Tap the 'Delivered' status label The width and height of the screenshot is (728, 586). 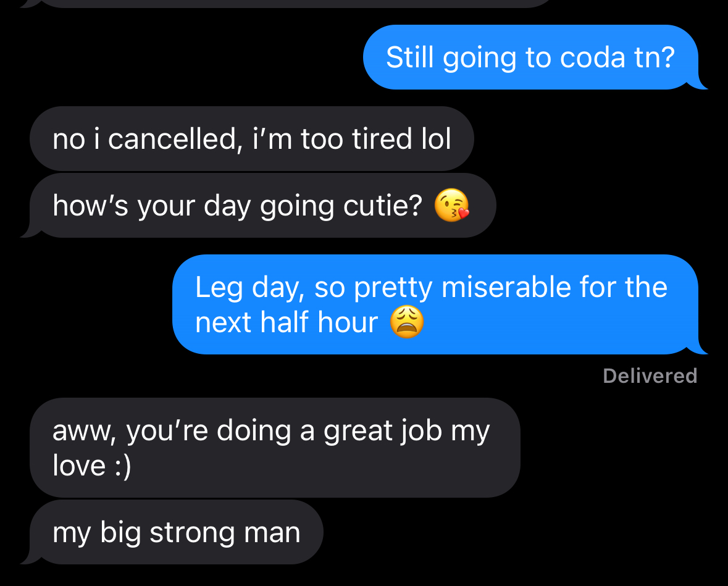650,375
